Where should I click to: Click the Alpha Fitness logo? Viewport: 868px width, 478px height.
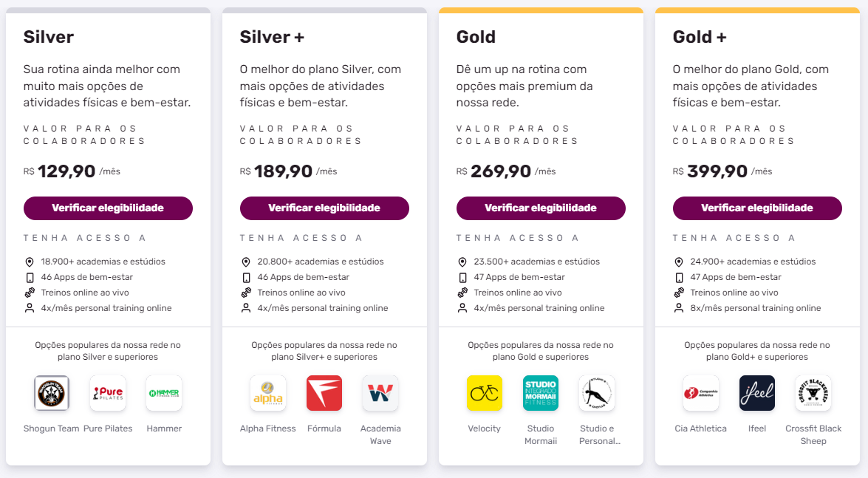[x=268, y=393]
